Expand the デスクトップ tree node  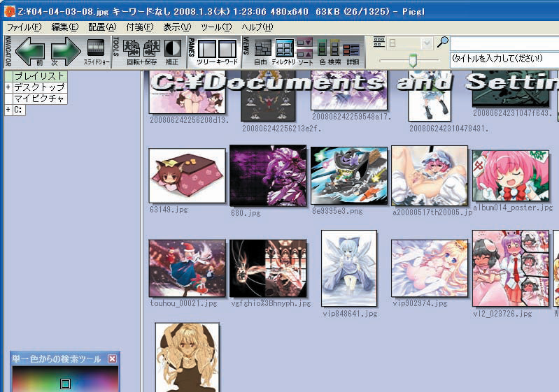pyautogui.click(x=8, y=87)
